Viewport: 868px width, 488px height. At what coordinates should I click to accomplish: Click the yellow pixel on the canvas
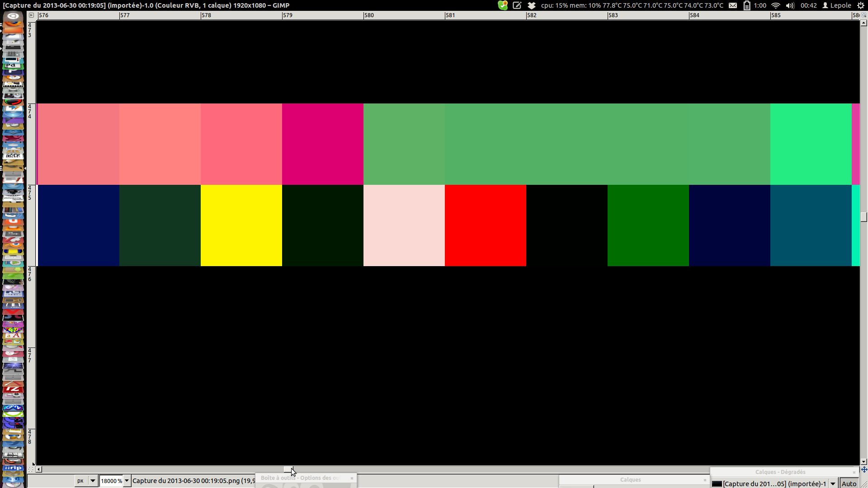tap(241, 225)
